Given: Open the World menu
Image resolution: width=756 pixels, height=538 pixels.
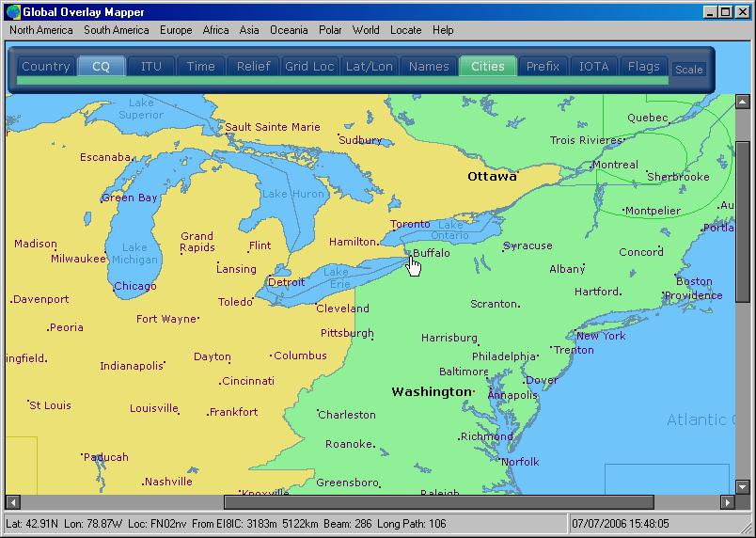Looking at the screenshot, I should click(x=366, y=30).
